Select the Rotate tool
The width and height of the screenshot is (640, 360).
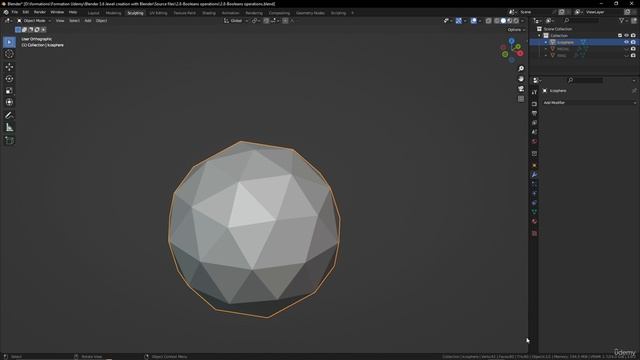9,78
